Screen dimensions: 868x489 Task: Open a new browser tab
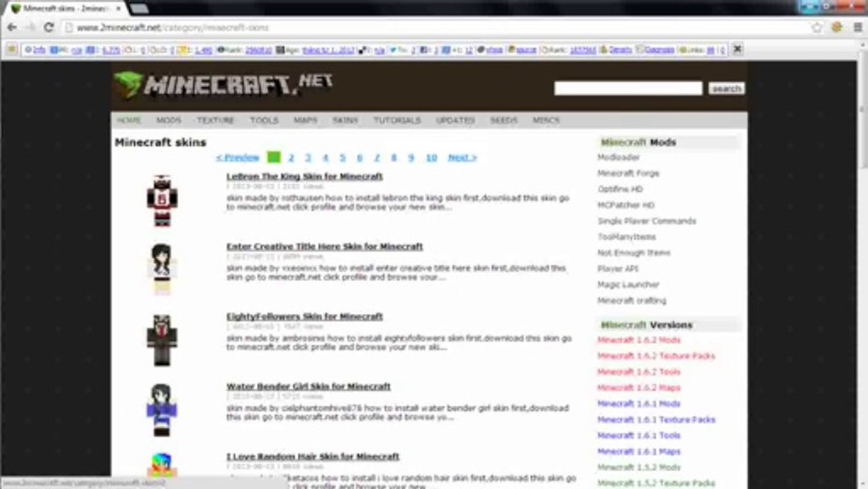pos(139,8)
